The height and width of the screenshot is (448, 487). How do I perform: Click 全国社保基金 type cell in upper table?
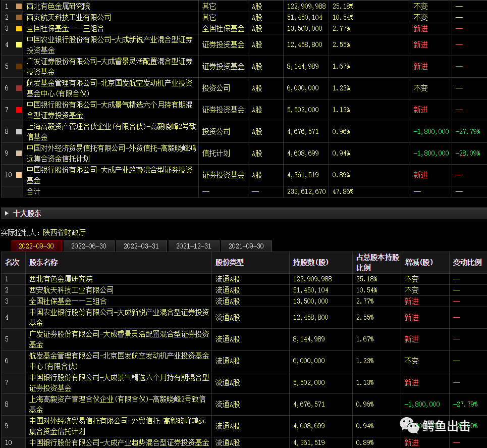click(223, 29)
